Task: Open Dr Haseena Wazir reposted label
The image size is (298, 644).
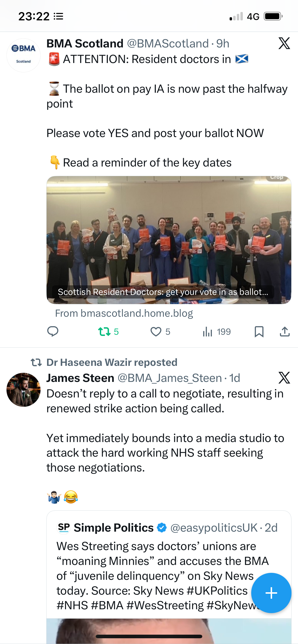Action: [112, 362]
